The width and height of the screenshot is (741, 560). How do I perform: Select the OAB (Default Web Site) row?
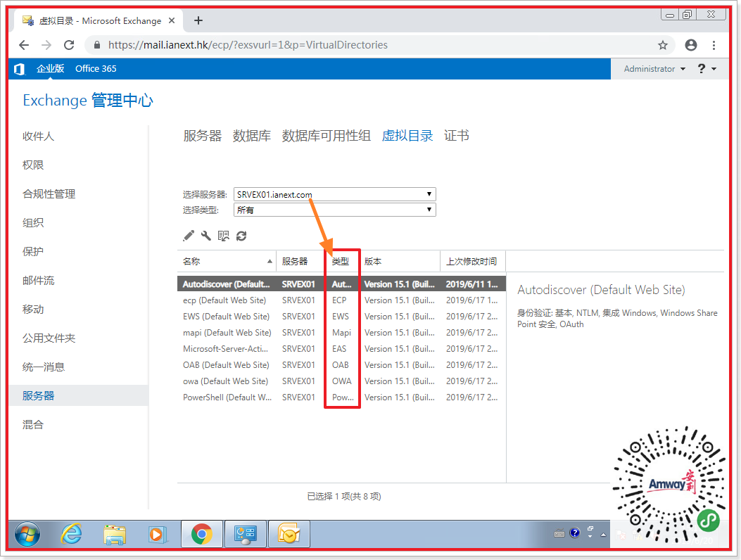341,365
